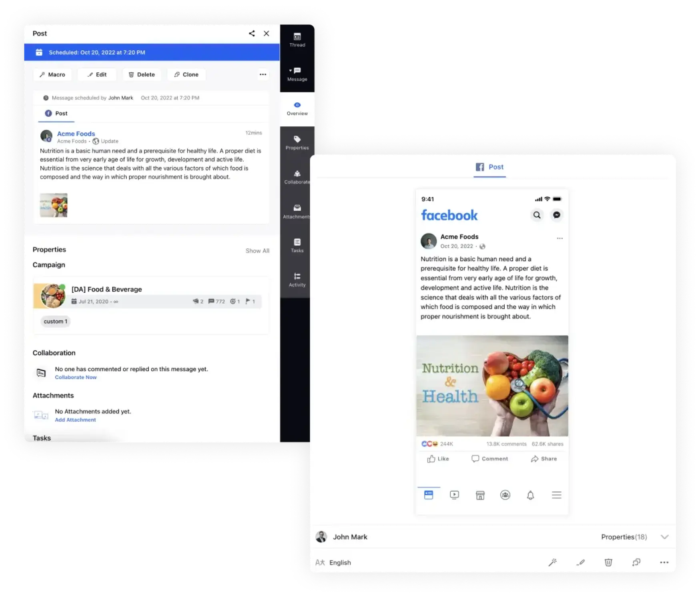Click the Add Attachment link
This screenshot has height=596, width=700.
point(75,420)
